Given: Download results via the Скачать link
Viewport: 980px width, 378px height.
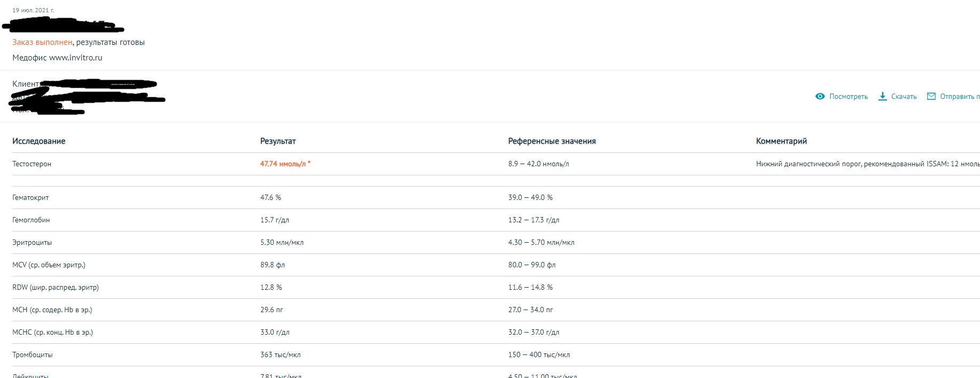Looking at the screenshot, I should coord(904,97).
